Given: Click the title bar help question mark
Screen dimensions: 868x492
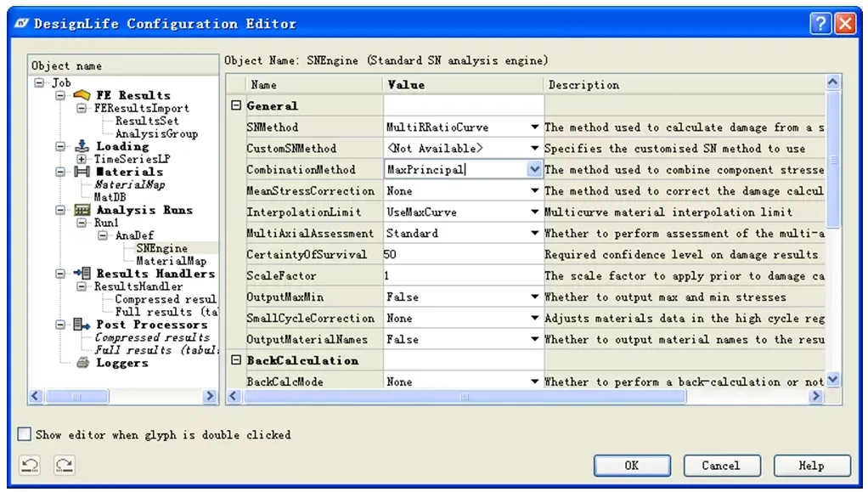Looking at the screenshot, I should click(x=820, y=23).
